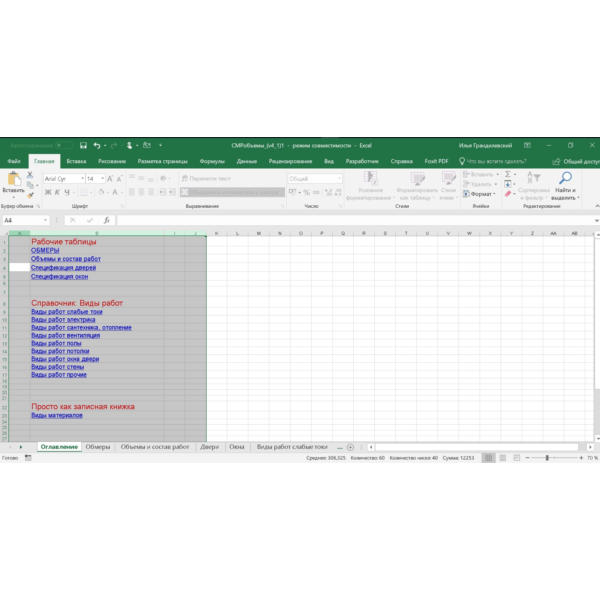This screenshot has width=600, height=600.
Task: Decrease the font size with the smaller A icon
Action: click(119, 179)
